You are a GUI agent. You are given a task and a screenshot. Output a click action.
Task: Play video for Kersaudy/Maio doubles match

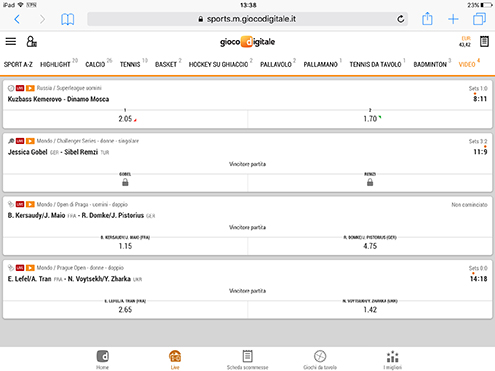[30, 204]
